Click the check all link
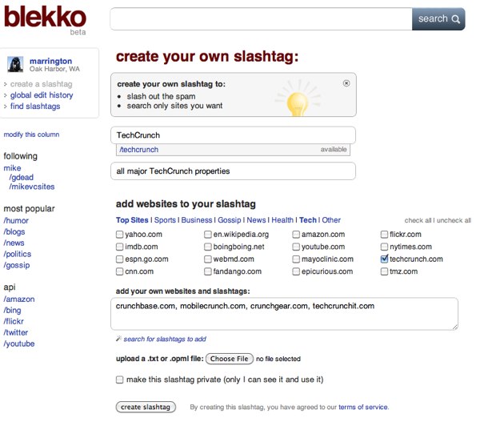This screenshot has width=504, height=422. 418,220
